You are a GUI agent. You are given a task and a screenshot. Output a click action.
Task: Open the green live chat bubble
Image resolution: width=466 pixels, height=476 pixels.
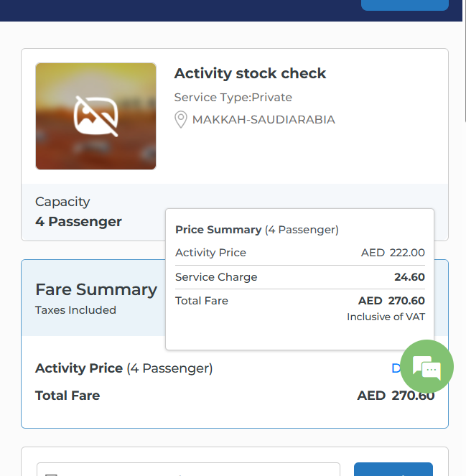click(x=427, y=367)
